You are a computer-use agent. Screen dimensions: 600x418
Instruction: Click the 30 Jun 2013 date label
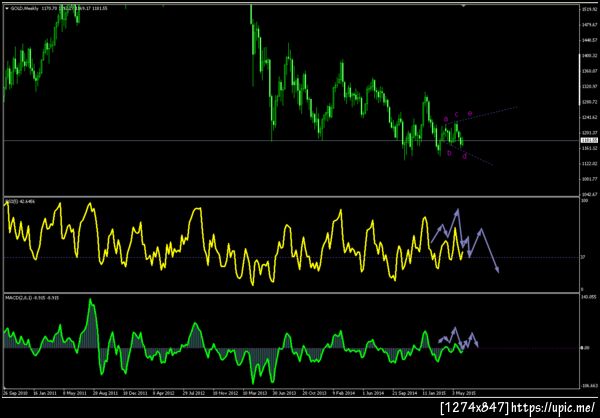click(x=283, y=393)
